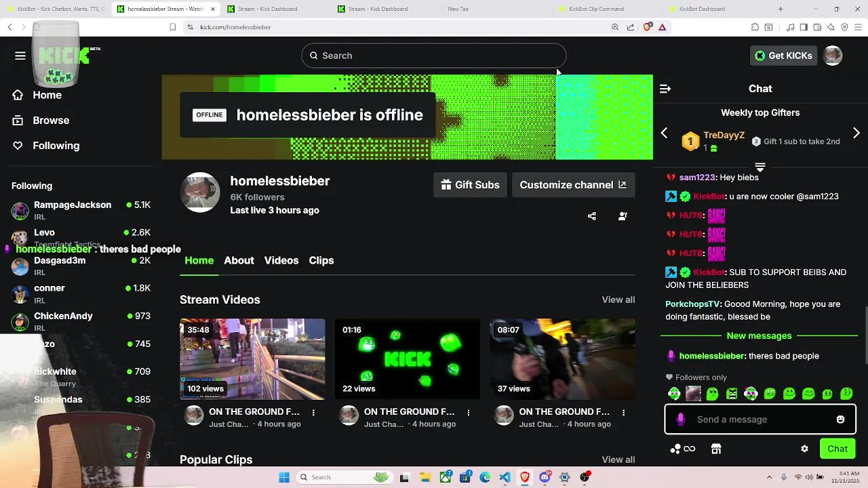Open Visual Studio Code from taskbar
Viewport: 868px width, 488px height.
pos(505,477)
